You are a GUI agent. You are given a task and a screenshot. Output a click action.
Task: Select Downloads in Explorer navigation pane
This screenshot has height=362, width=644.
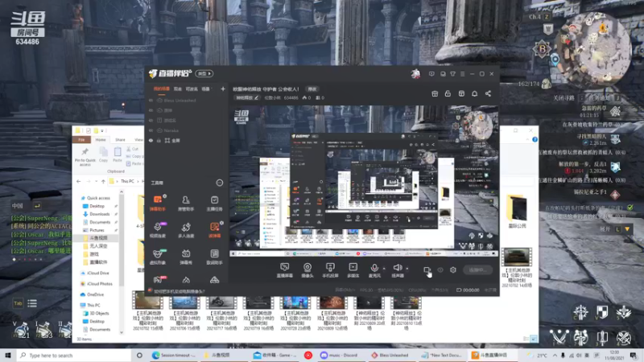99,214
